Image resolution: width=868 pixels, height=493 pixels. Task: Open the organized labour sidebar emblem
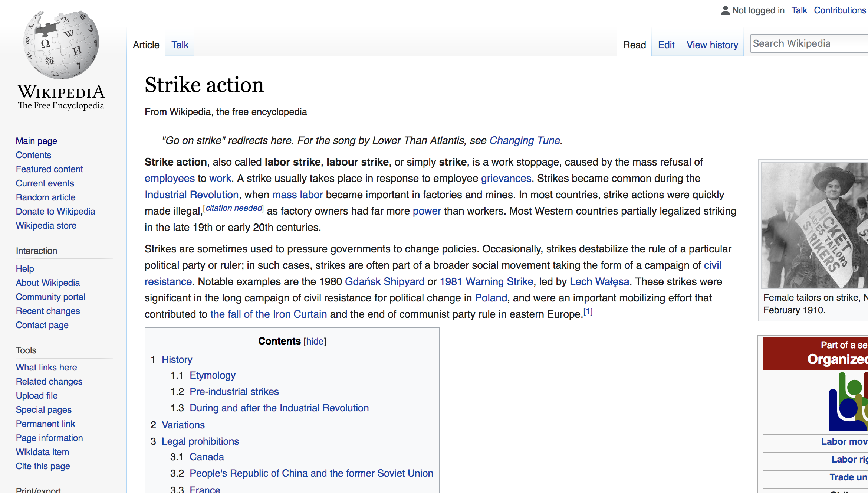coord(848,402)
